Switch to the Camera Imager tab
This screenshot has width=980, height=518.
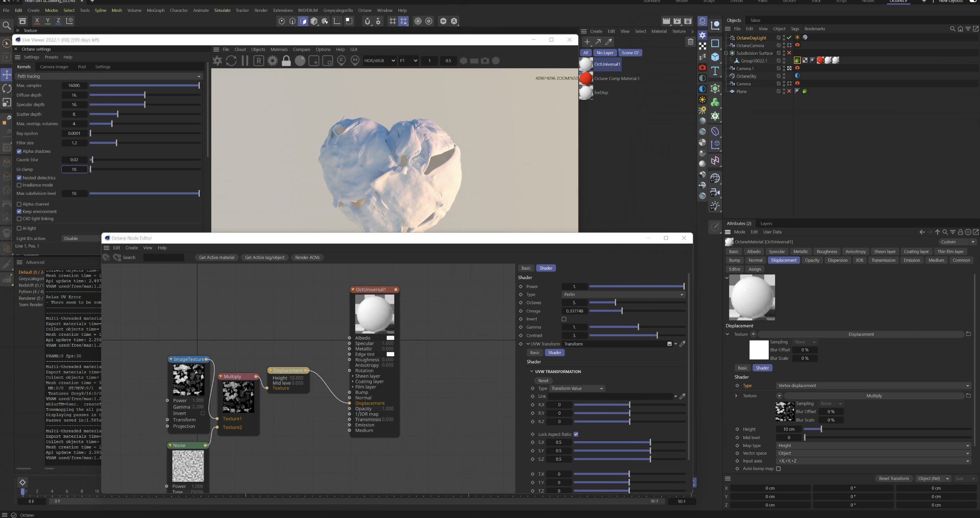[54, 67]
